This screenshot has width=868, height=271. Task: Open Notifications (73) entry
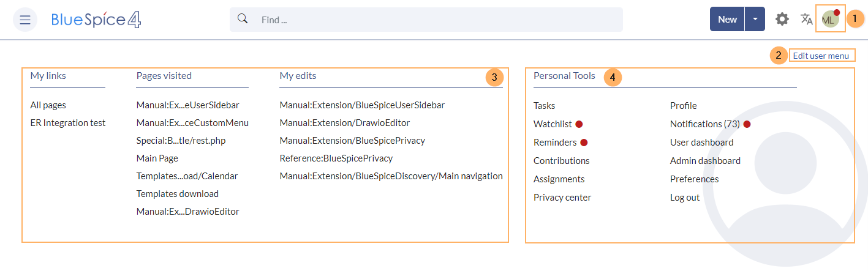[x=705, y=124]
